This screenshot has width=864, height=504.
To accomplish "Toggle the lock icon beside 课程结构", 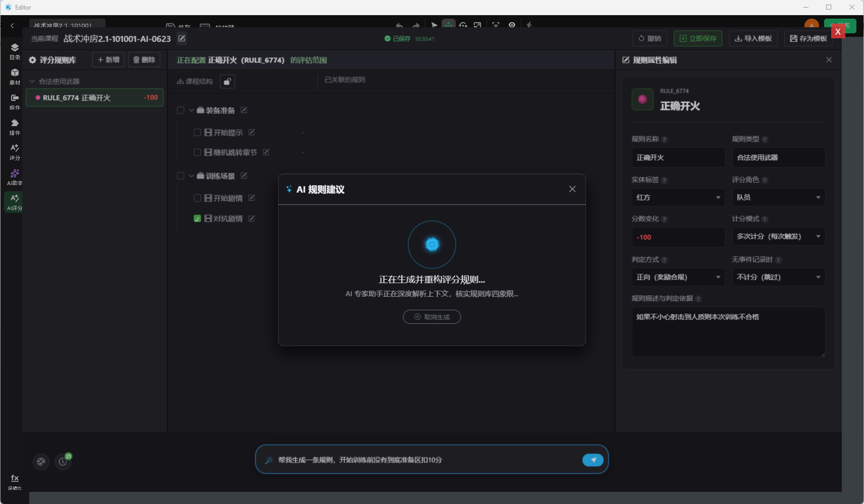I will click(228, 81).
